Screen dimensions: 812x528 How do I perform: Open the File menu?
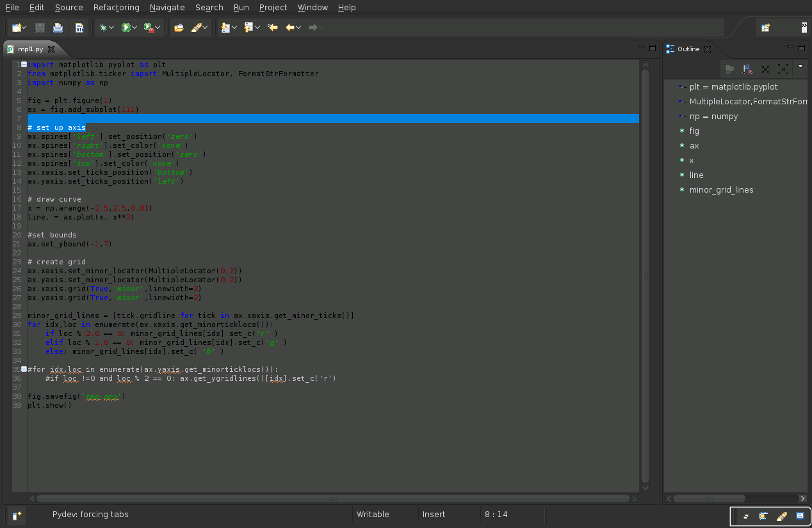pos(12,7)
